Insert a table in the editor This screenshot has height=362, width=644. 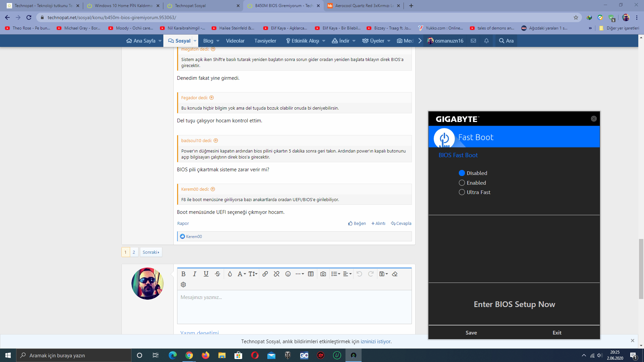(x=311, y=274)
